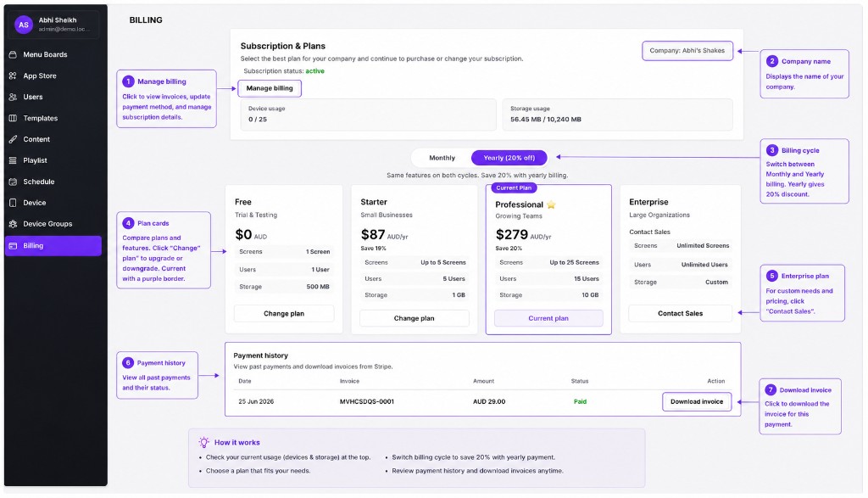Click amount 'AUD 29.00'
Screen dimensions: 868x498
coord(489,401)
